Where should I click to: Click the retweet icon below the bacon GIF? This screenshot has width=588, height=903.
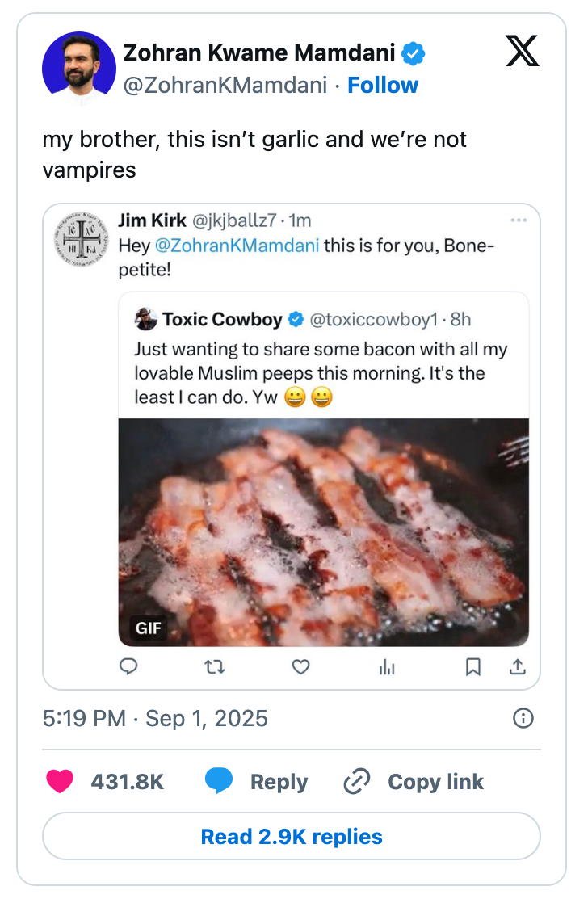coord(215,667)
